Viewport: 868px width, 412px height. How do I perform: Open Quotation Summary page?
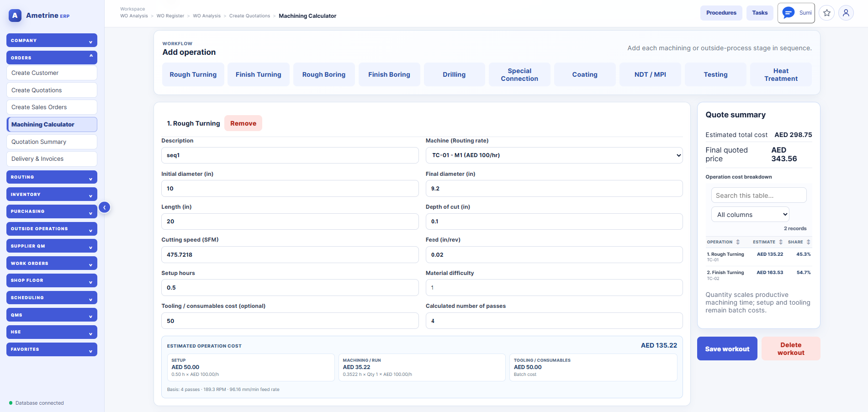point(52,142)
